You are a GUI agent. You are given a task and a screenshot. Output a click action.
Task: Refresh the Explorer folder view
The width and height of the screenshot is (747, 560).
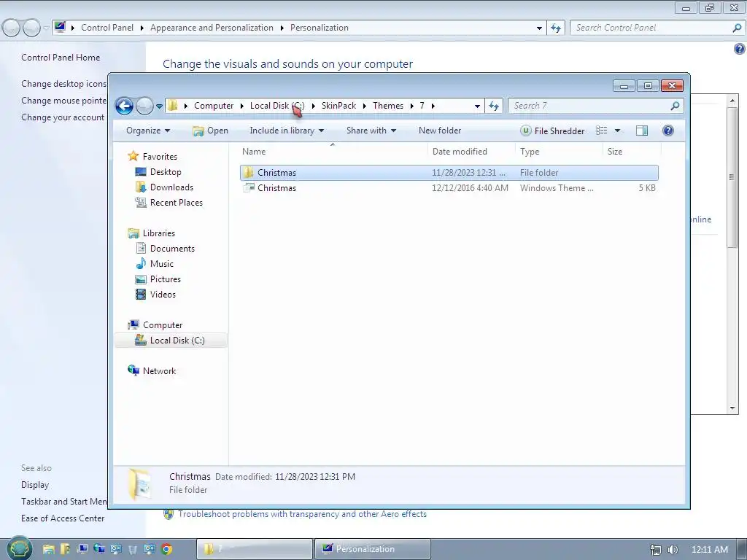(494, 106)
